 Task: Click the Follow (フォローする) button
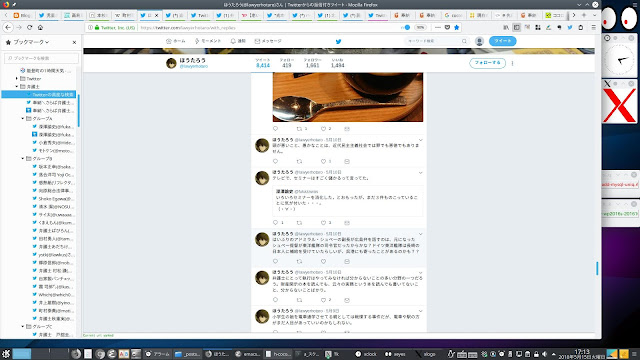(487, 63)
